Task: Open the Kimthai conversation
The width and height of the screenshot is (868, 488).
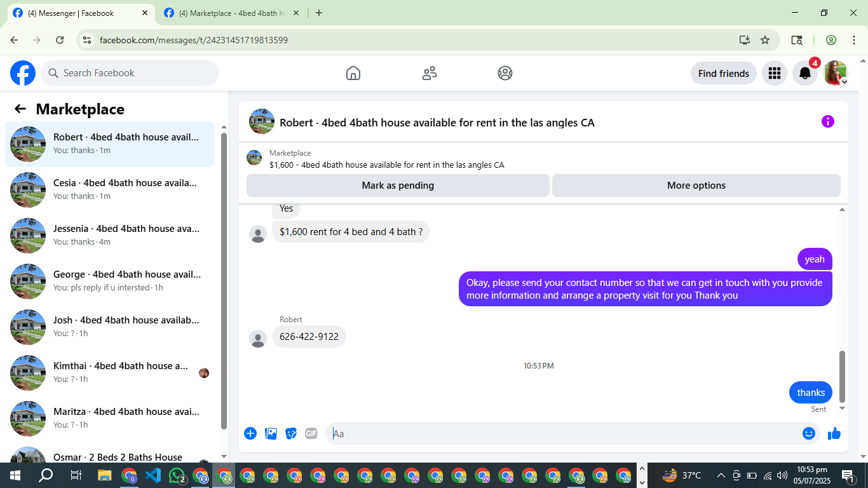Action: (x=109, y=373)
